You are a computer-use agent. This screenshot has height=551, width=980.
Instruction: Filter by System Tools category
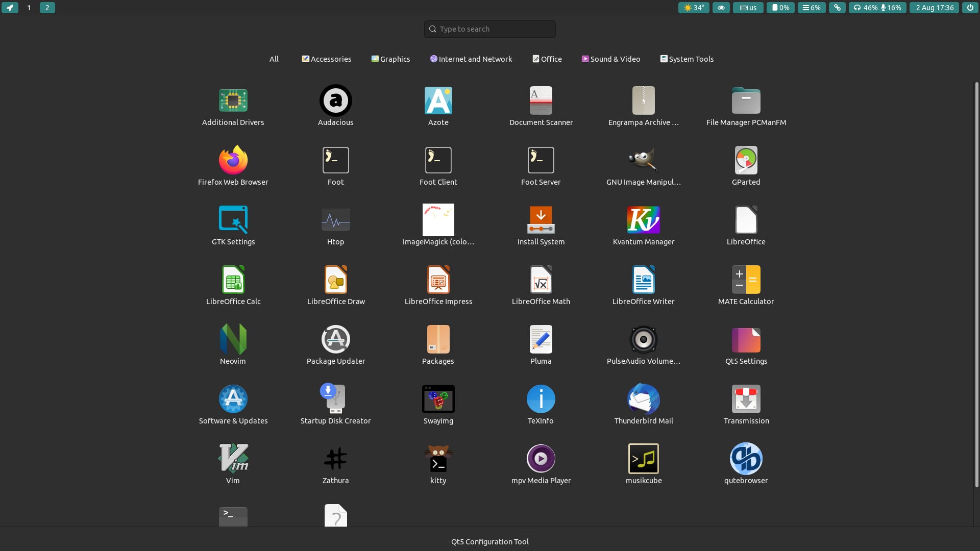coord(687,59)
